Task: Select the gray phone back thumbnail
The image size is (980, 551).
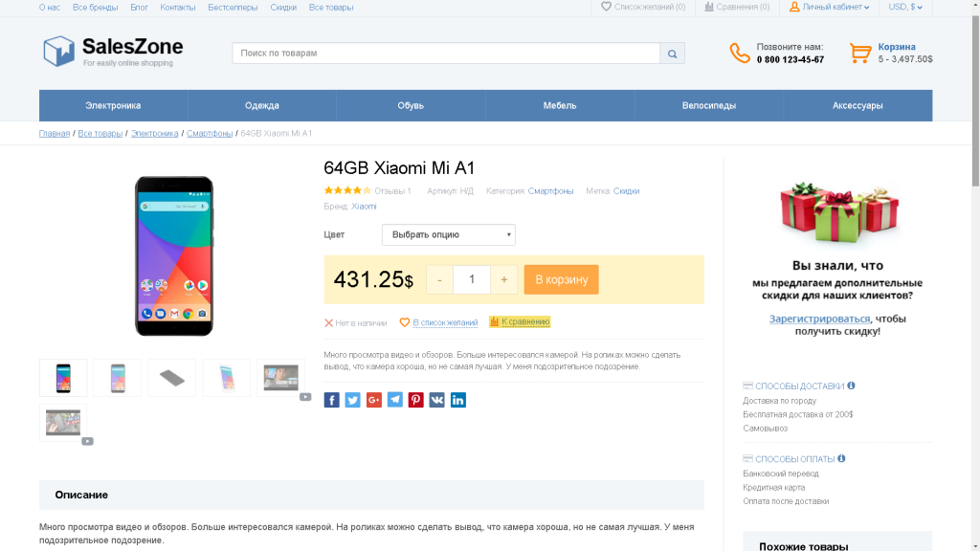Action: point(172,378)
